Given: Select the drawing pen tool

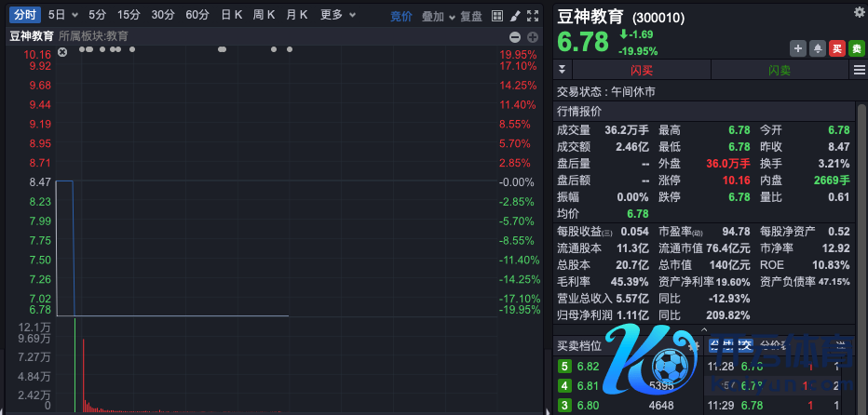Looking at the screenshot, I should [x=515, y=16].
